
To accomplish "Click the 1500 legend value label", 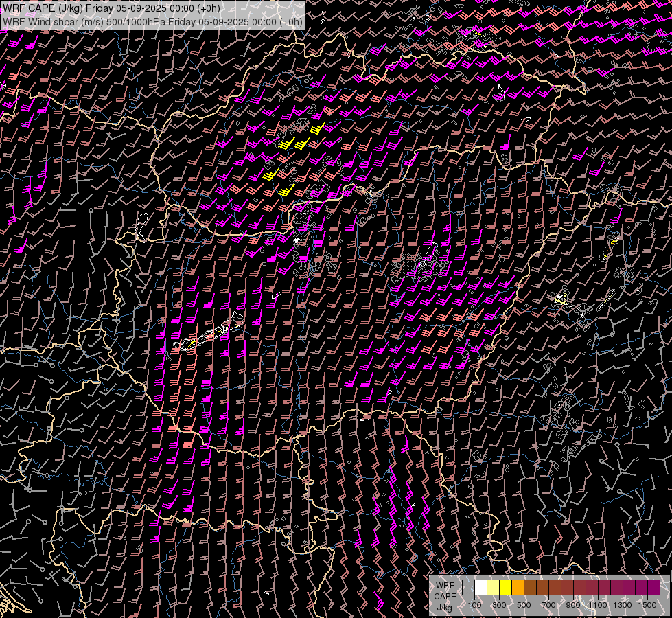I will 647,605.
